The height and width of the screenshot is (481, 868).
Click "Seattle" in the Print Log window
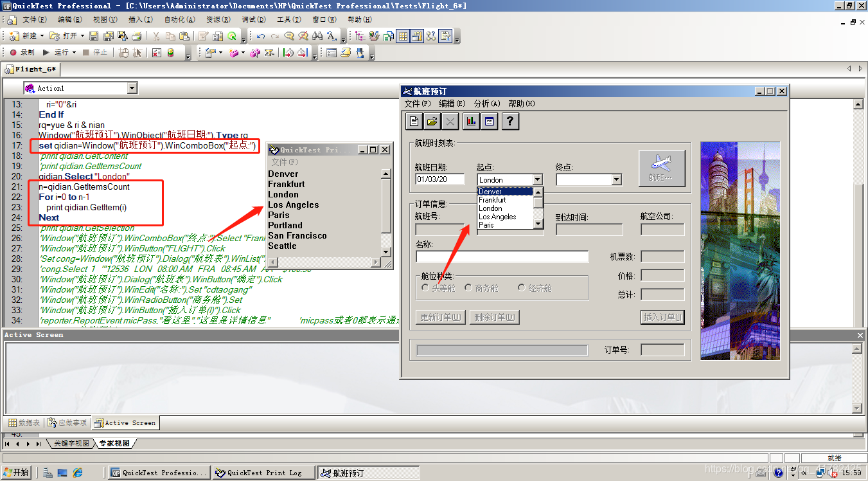(282, 246)
